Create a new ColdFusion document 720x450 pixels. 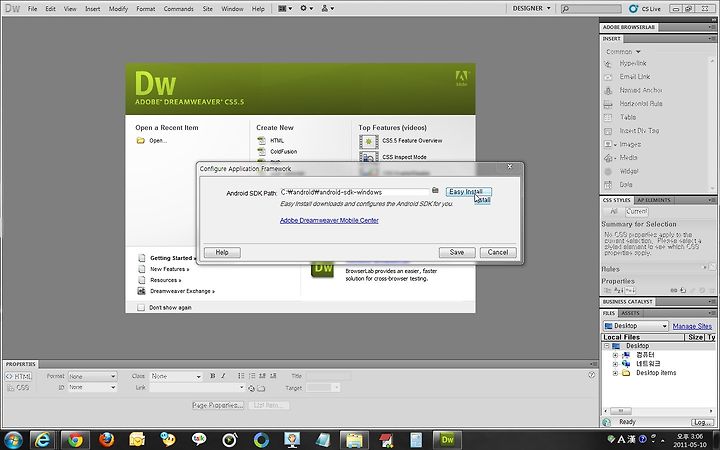283,152
